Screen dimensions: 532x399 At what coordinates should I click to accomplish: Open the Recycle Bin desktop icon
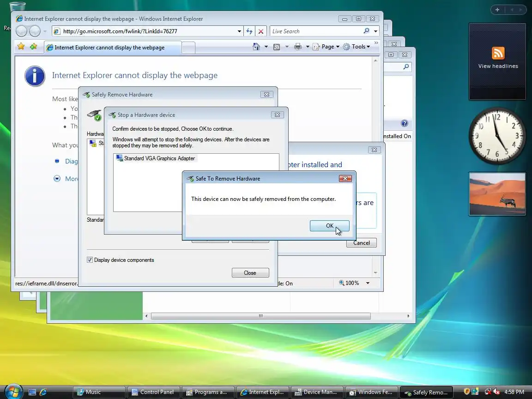point(16,7)
